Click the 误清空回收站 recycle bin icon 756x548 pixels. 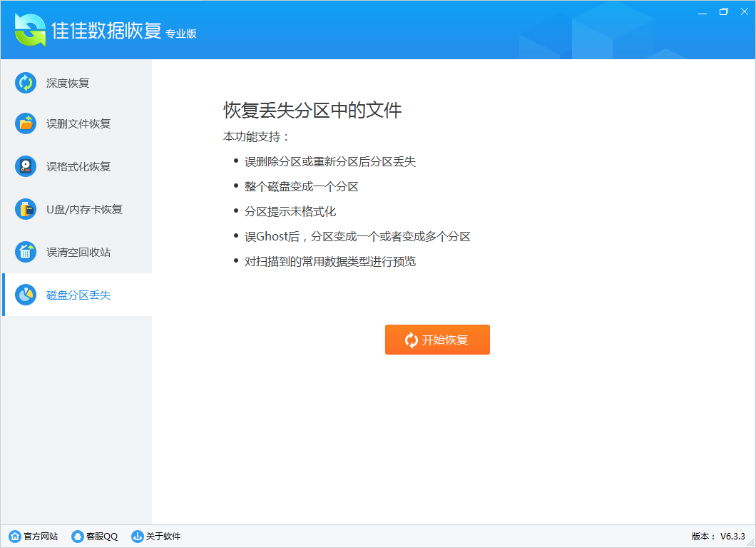24,251
